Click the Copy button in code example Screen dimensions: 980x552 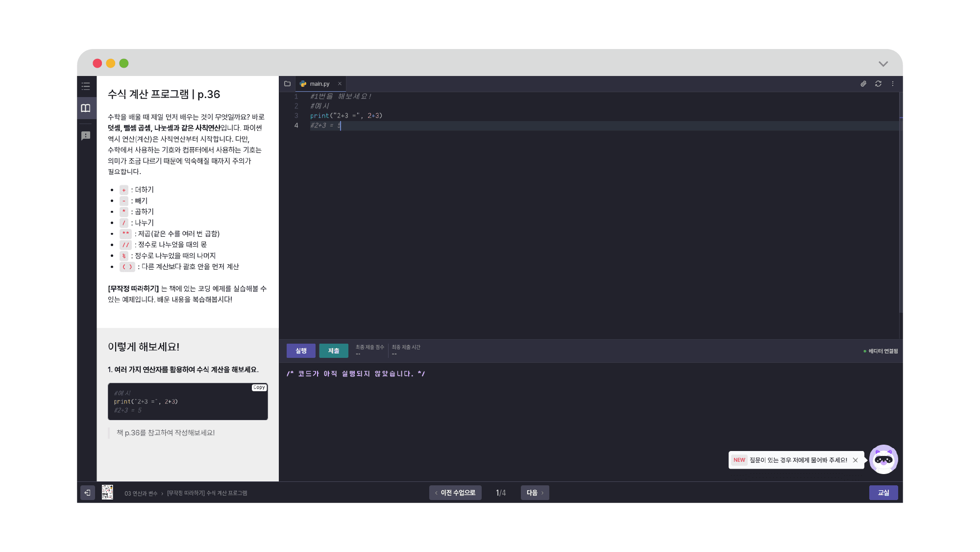(258, 387)
